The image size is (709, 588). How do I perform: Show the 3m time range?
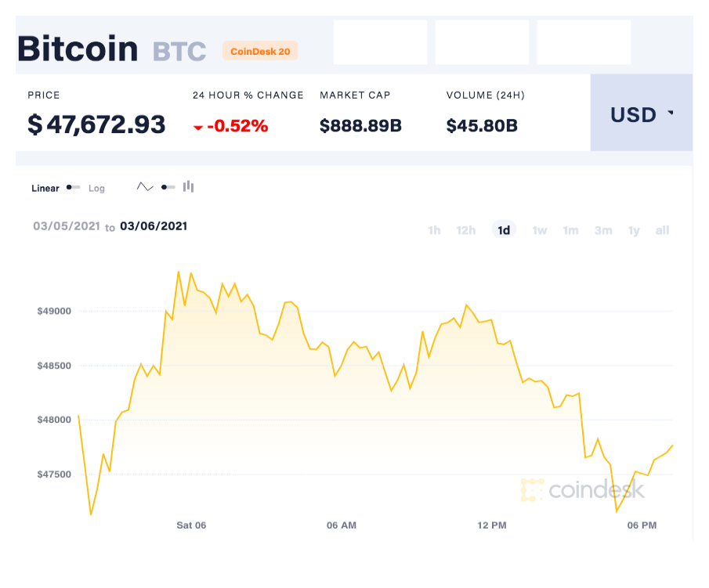click(603, 230)
